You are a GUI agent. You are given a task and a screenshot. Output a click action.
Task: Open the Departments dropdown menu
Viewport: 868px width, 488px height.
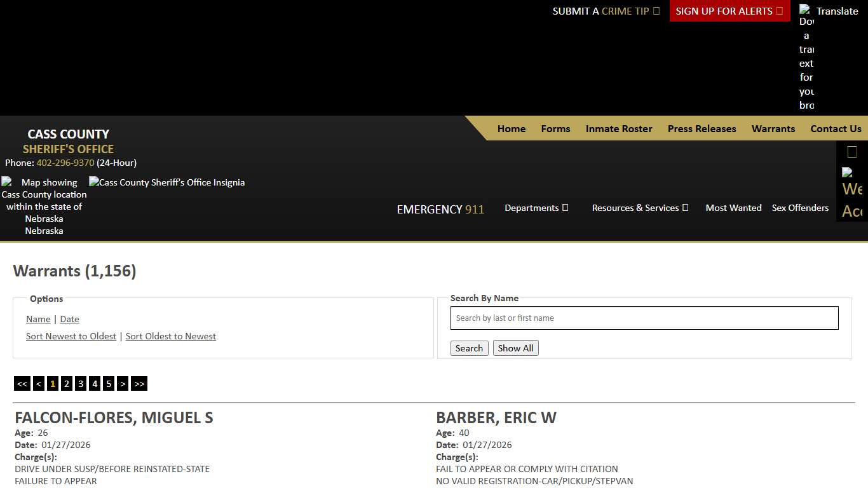[x=536, y=208]
